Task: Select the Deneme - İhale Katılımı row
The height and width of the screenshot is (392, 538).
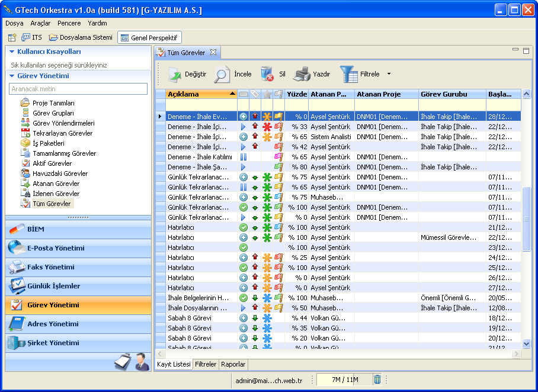Action: click(x=338, y=157)
